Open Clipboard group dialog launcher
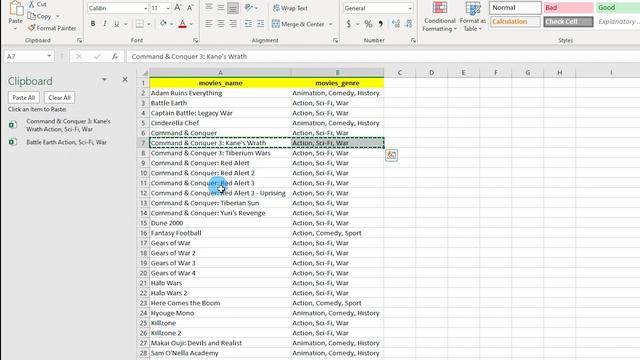The image size is (640, 360). click(80, 40)
